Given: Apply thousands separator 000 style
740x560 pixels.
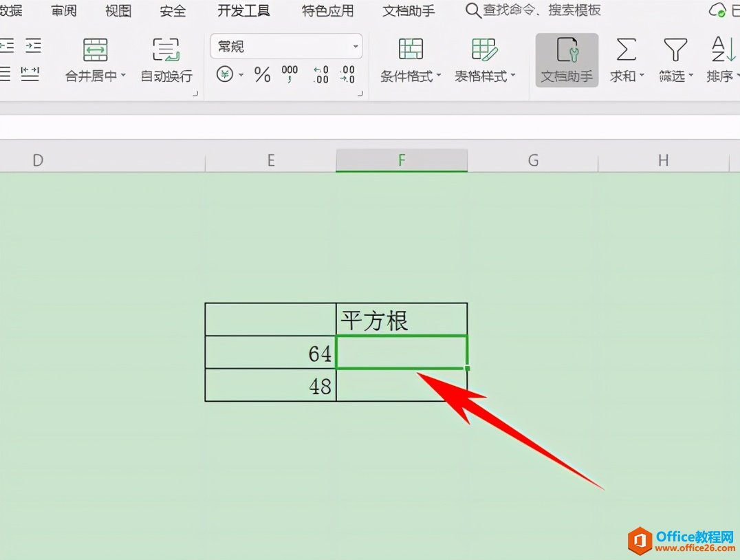Looking at the screenshot, I should tap(290, 74).
